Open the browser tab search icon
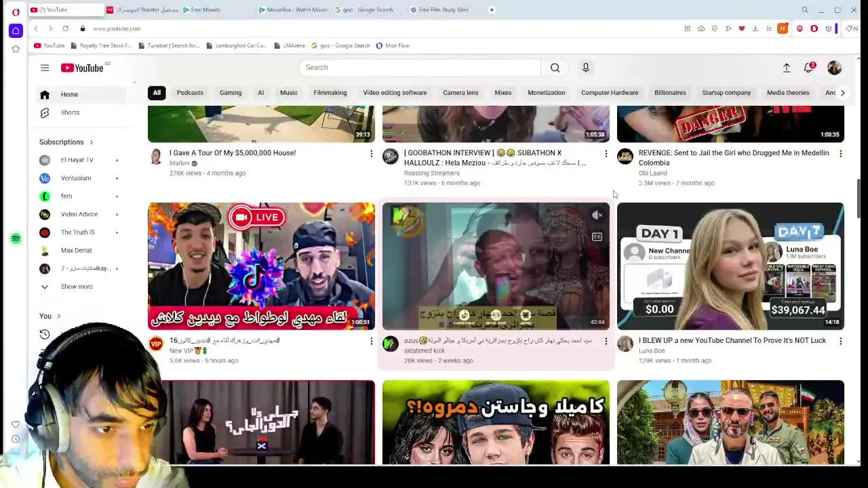Screen dimensions: 868x488 point(805,10)
